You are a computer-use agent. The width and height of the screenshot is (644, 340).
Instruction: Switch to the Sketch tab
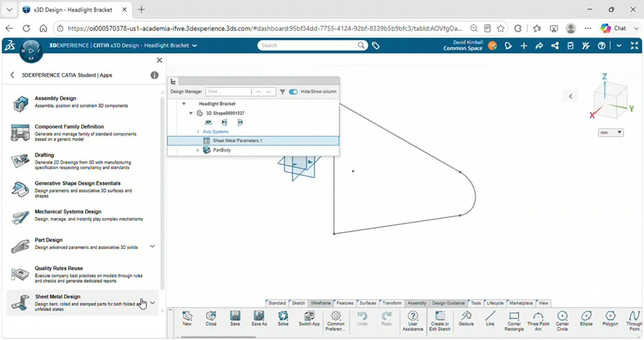point(298,303)
